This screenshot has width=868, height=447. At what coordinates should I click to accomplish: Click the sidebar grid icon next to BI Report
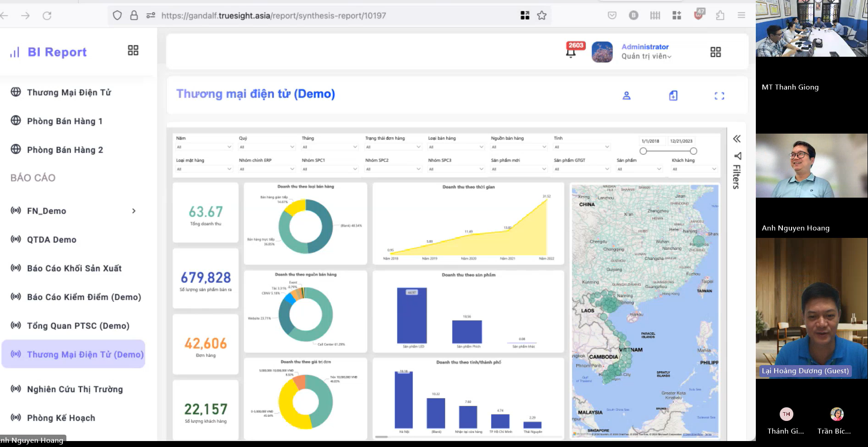(133, 50)
